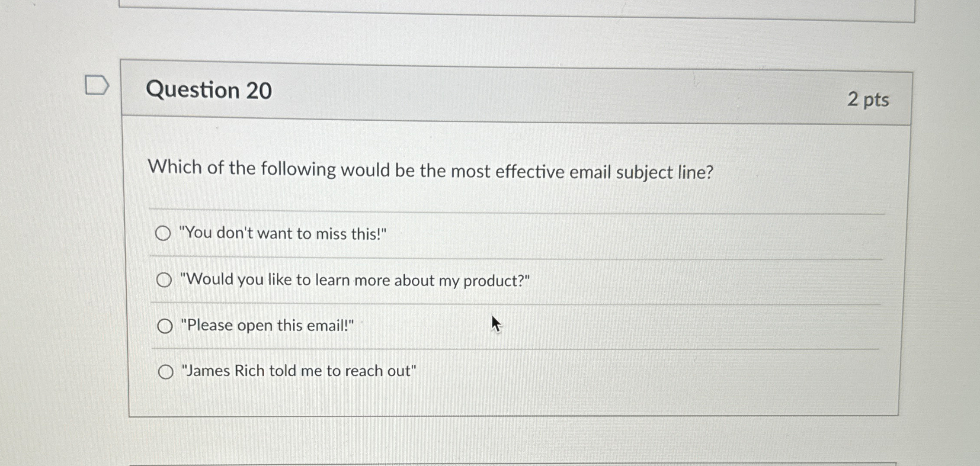Image resolution: width=980 pixels, height=466 pixels.
Task: Click the word "product?" in the second answer
Action: [496, 281]
